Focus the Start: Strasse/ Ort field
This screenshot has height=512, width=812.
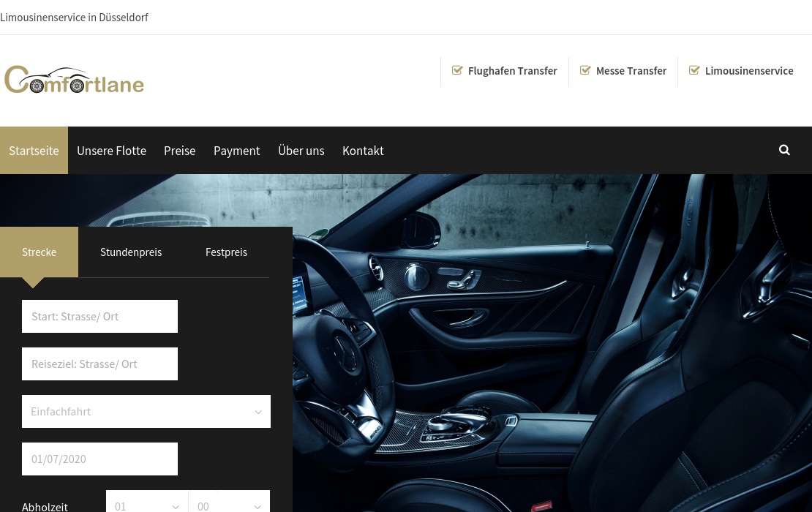tap(99, 317)
